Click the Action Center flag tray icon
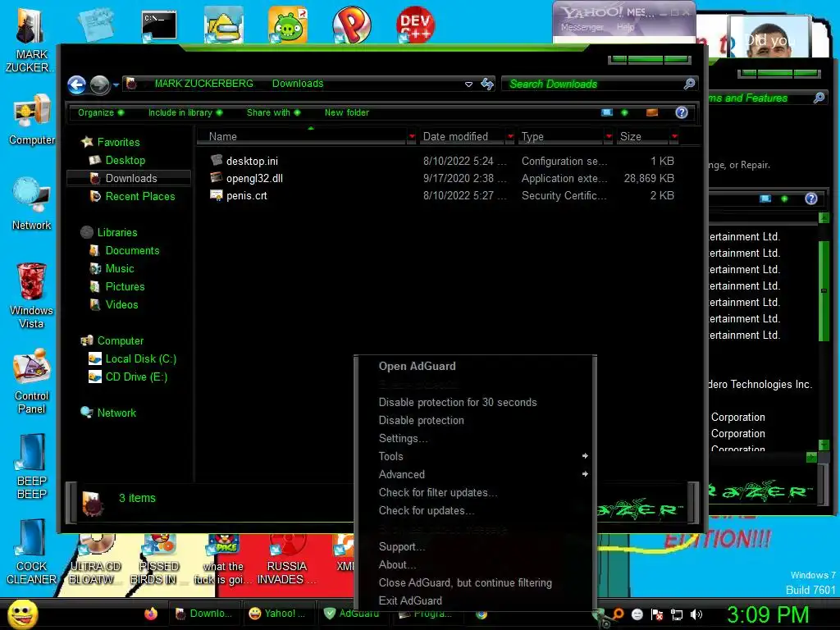 (x=657, y=614)
